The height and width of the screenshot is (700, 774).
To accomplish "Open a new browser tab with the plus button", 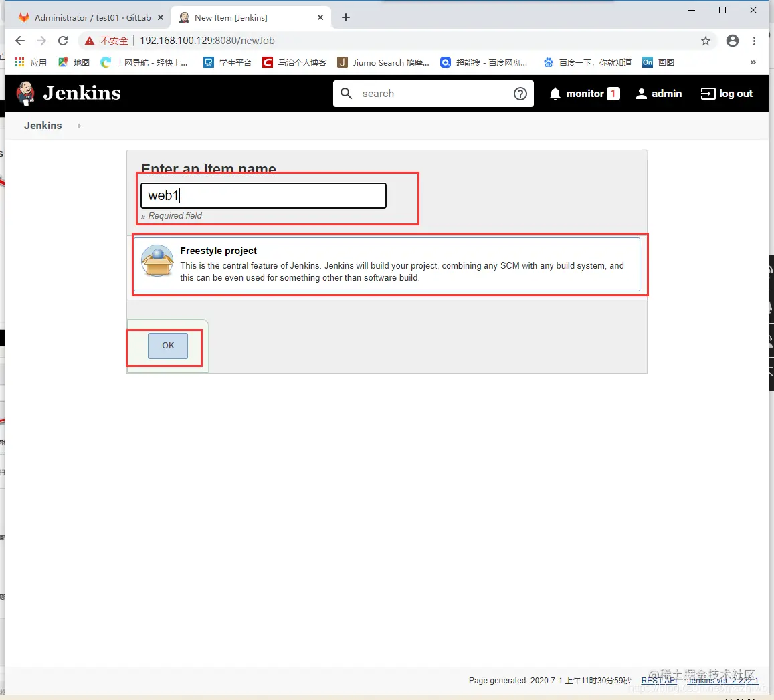I will tap(346, 18).
